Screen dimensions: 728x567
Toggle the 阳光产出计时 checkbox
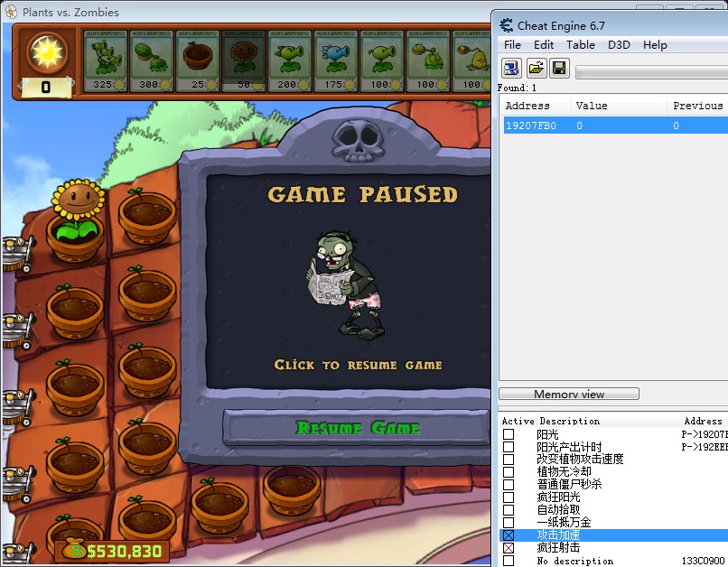pos(509,447)
